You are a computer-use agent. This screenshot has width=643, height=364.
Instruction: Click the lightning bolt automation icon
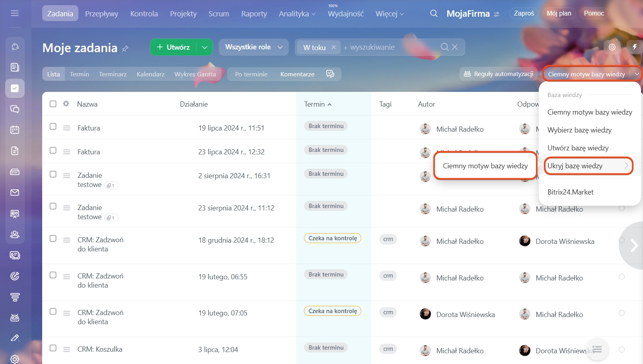(x=635, y=47)
